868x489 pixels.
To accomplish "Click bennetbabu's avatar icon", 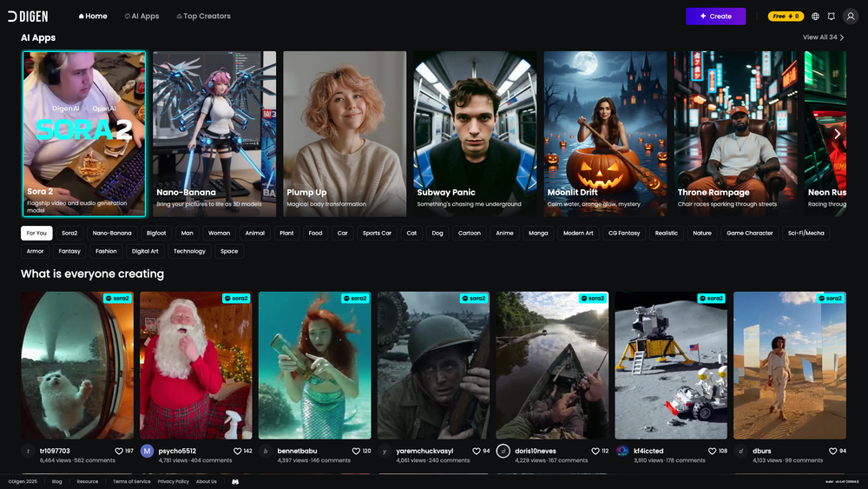I will pyautogui.click(x=265, y=451).
